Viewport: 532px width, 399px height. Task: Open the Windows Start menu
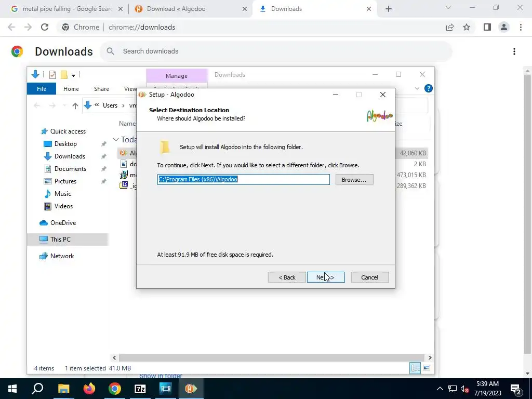tap(12, 389)
